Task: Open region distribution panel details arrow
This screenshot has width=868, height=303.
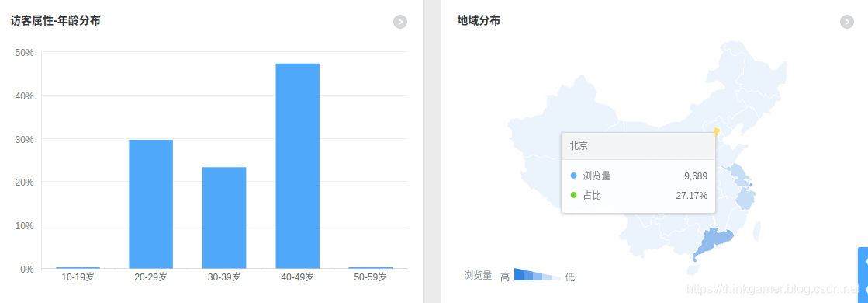Action: pos(847,22)
